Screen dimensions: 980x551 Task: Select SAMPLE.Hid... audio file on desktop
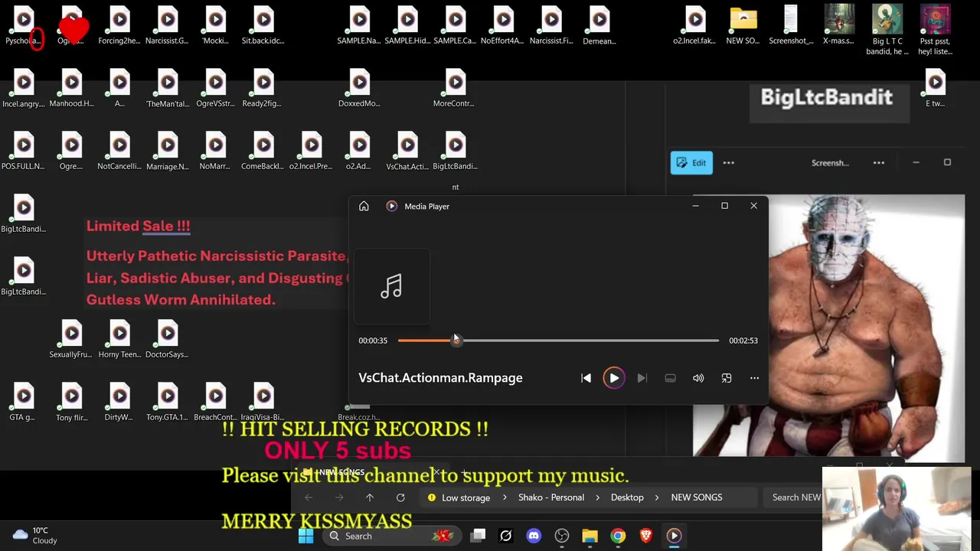pyautogui.click(x=407, y=26)
